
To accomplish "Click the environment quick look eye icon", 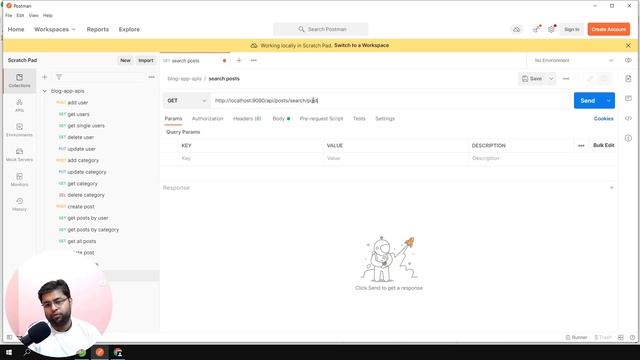I will [x=628, y=60].
